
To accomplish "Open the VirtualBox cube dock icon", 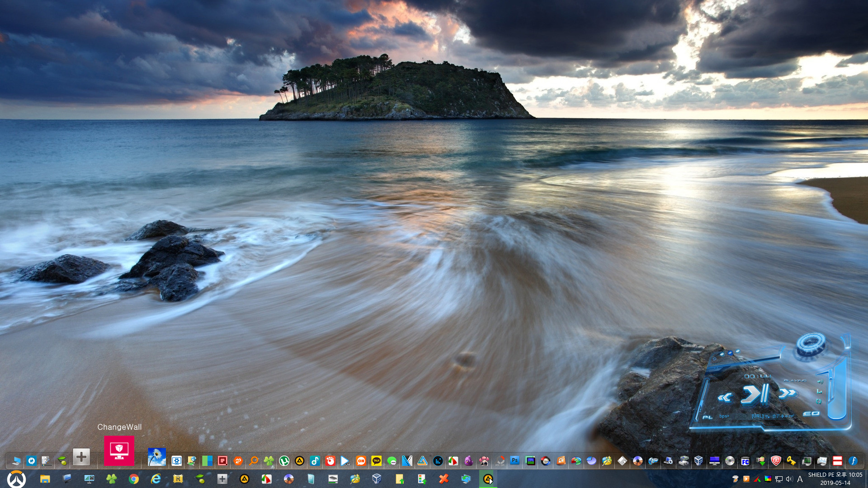I will coord(698,461).
